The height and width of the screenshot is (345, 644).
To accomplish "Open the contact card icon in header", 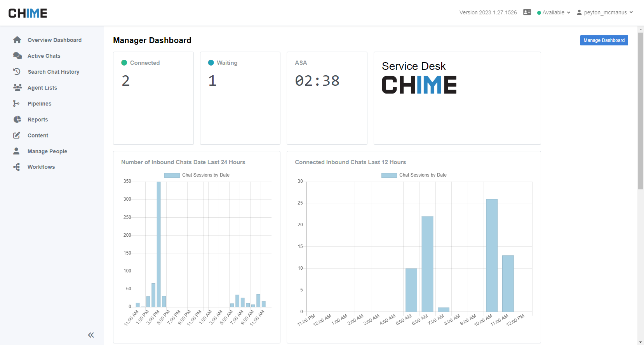I will click(527, 12).
